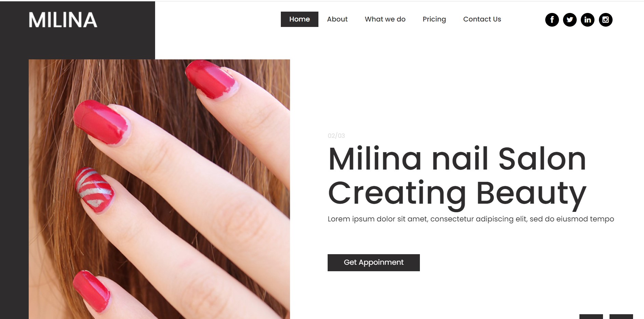Viewport: 644px width, 319px height.
Task: Open the Contact Us link
Action: [x=482, y=19]
